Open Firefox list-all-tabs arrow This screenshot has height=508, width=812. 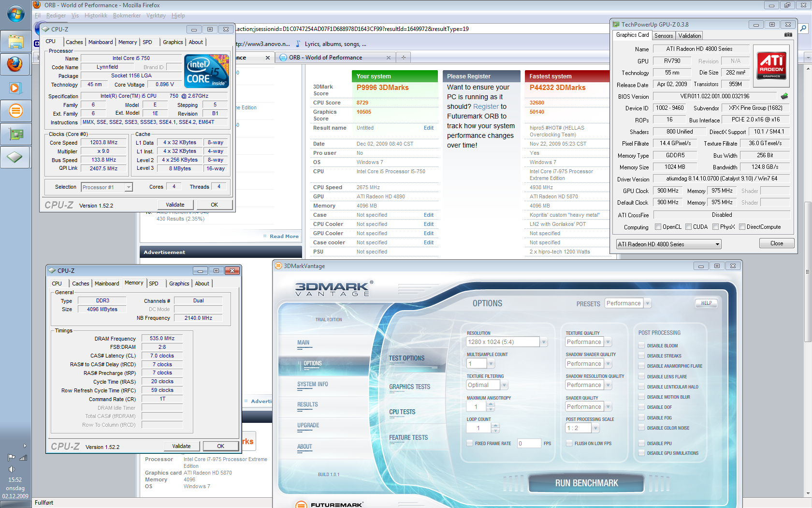[x=808, y=58]
